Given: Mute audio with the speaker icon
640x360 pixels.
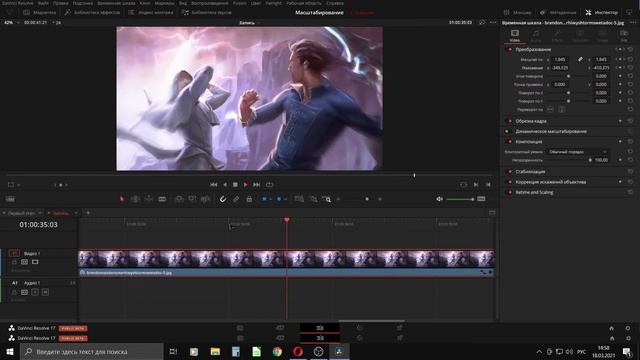Looking at the screenshot, I should click(x=439, y=199).
